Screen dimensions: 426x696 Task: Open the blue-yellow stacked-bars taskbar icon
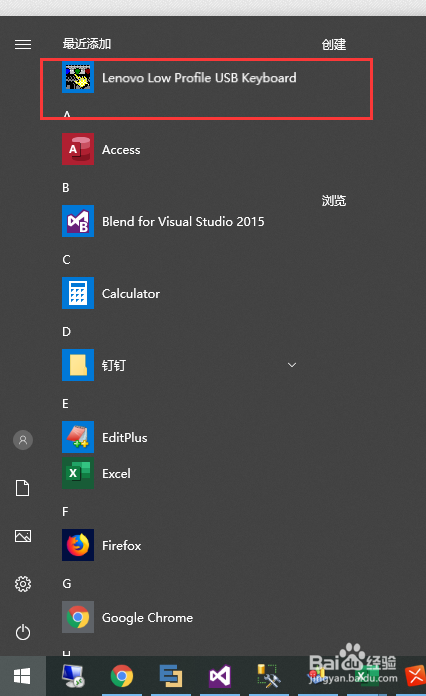pyautogui.click(x=171, y=676)
